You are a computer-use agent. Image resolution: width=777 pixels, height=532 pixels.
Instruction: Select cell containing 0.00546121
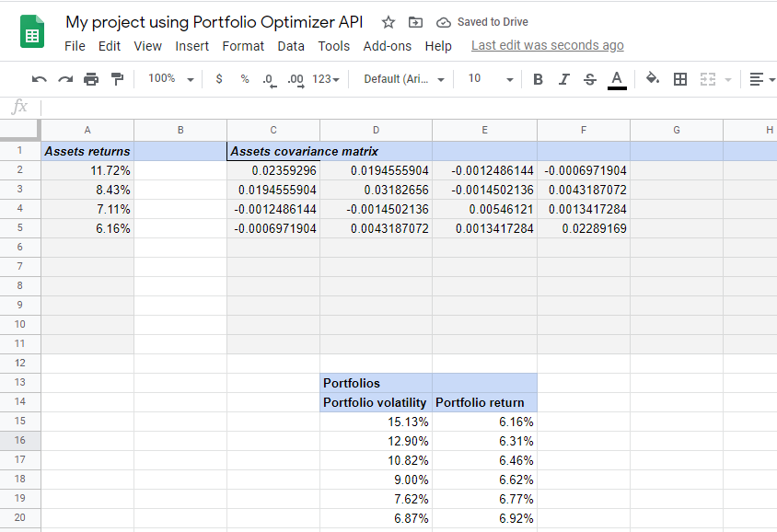(484, 209)
